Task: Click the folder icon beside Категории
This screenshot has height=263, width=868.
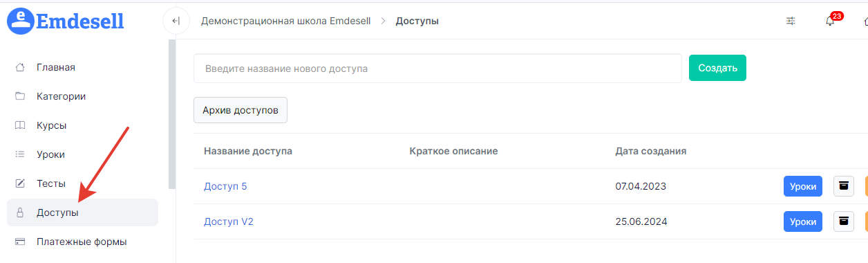Action: pyautogui.click(x=20, y=96)
